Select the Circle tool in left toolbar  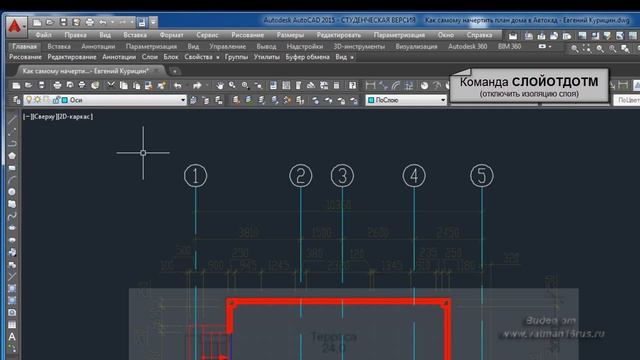pos(12,192)
